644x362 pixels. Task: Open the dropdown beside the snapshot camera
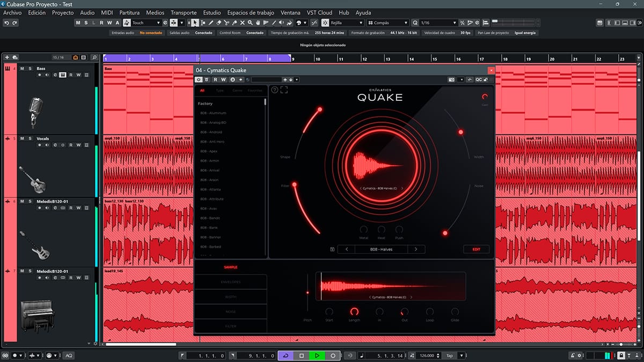click(x=460, y=80)
